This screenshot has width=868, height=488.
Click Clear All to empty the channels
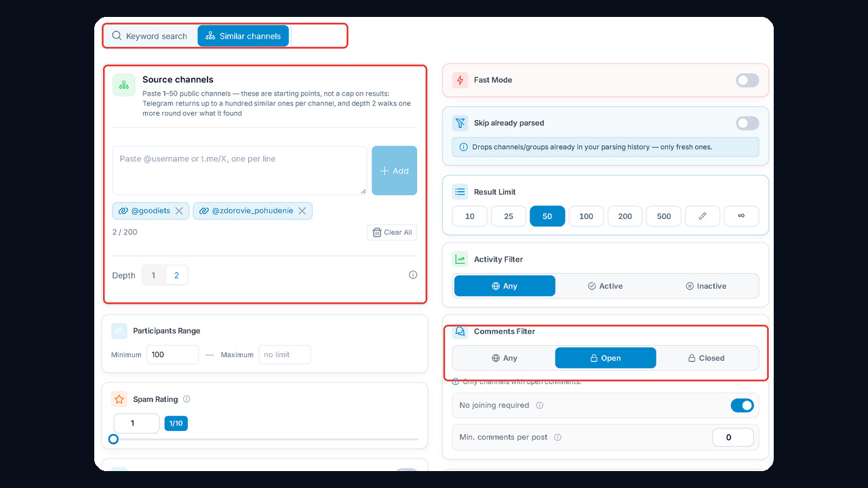coord(392,232)
